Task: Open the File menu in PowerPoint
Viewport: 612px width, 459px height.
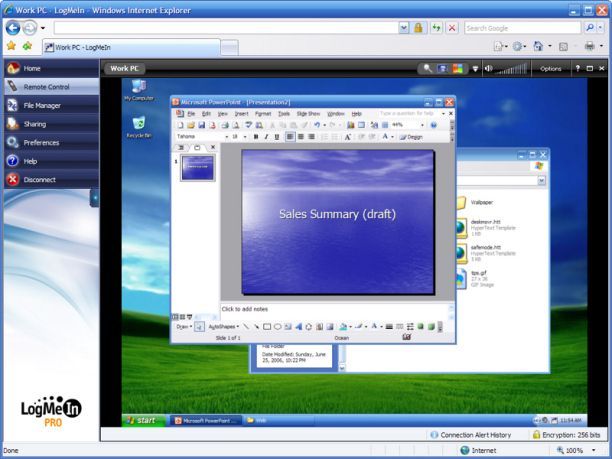Action: click(191, 114)
